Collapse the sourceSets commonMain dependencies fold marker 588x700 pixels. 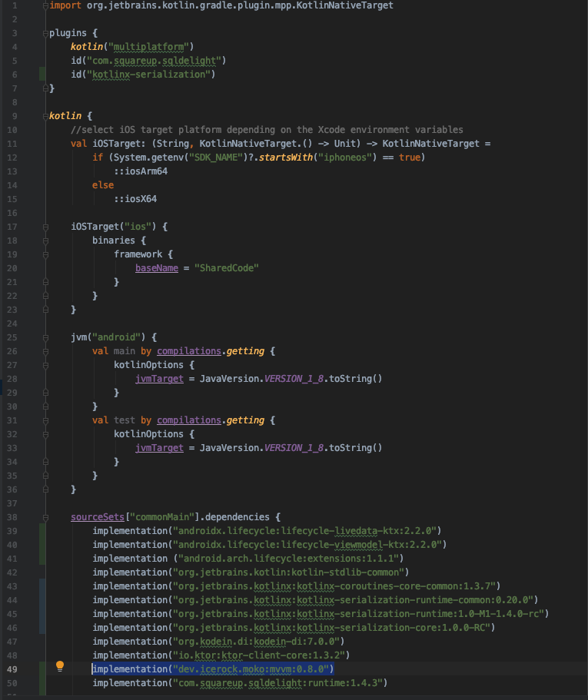[45, 518]
